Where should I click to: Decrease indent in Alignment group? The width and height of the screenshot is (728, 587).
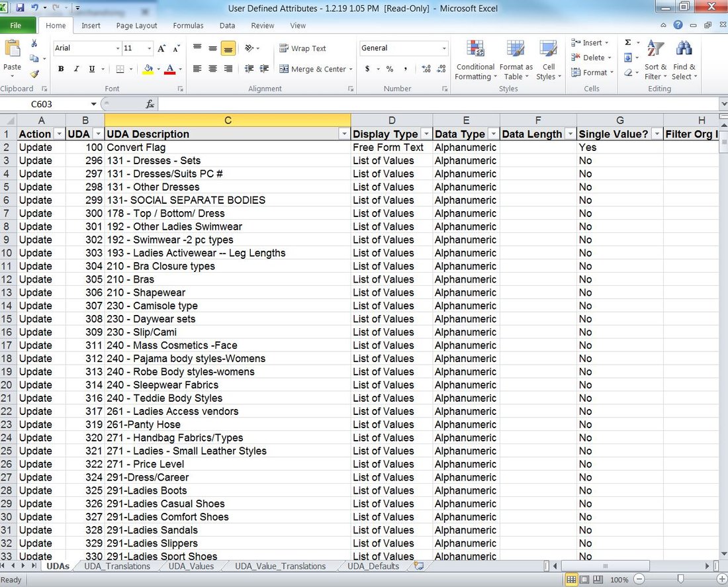249,69
